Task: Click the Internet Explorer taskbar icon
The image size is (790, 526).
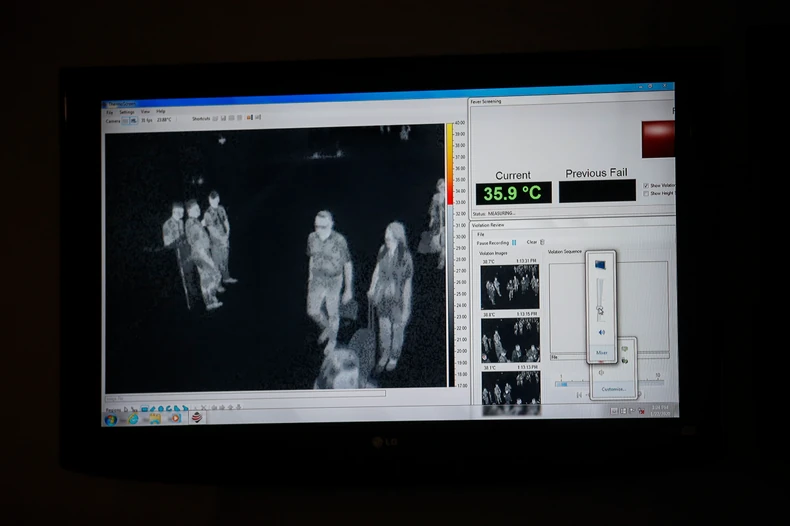Action: click(133, 418)
